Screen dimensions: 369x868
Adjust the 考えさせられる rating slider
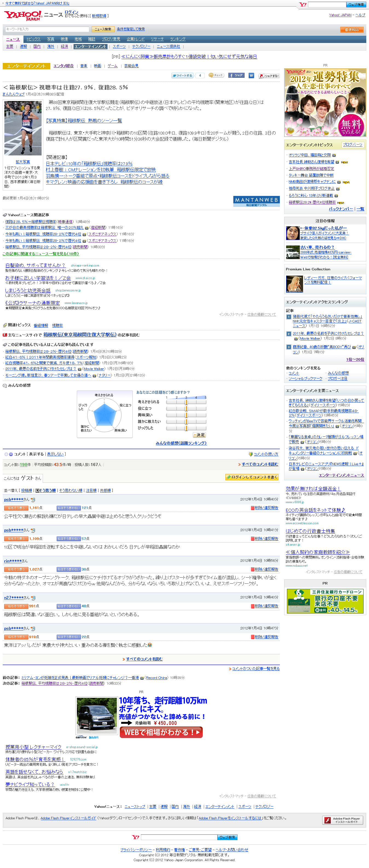pos(186,402)
